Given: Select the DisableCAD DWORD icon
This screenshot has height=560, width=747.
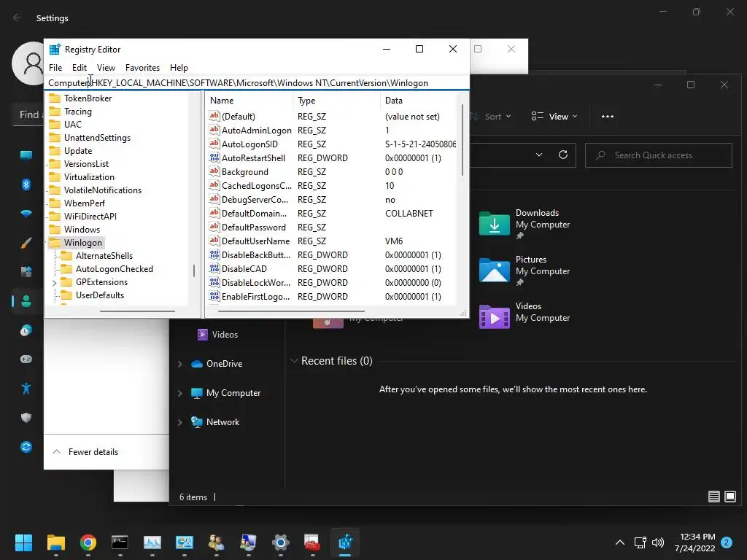Looking at the screenshot, I should pyautogui.click(x=214, y=268).
